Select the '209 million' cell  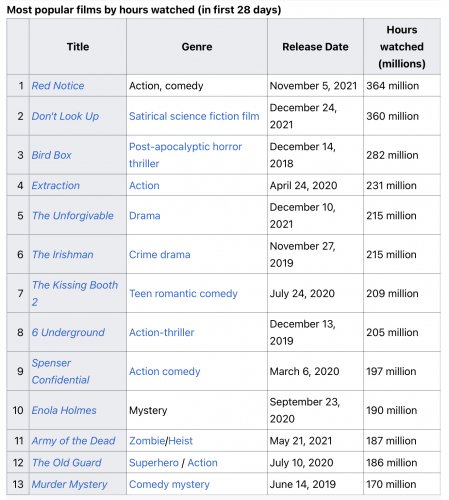pyautogui.click(x=402, y=293)
